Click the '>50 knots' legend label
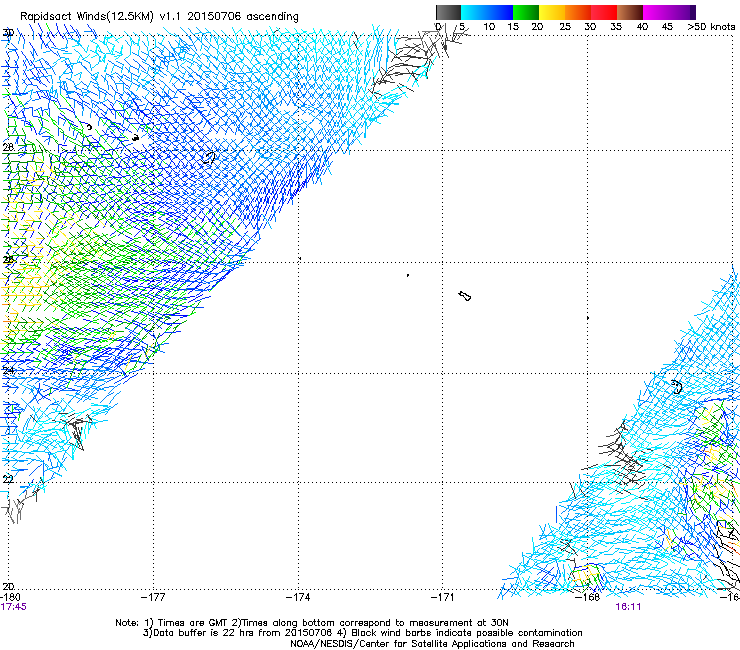The image size is (740, 650). (x=711, y=27)
